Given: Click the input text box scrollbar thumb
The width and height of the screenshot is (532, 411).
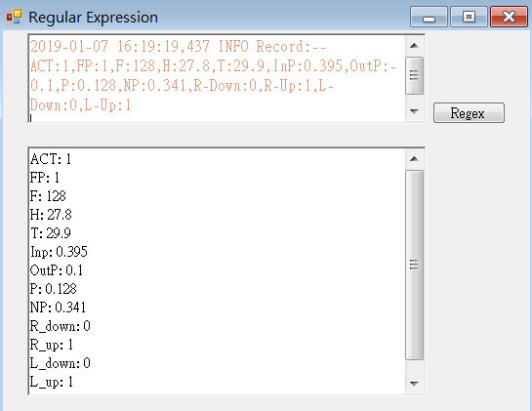Looking at the screenshot, I should click(x=414, y=75).
